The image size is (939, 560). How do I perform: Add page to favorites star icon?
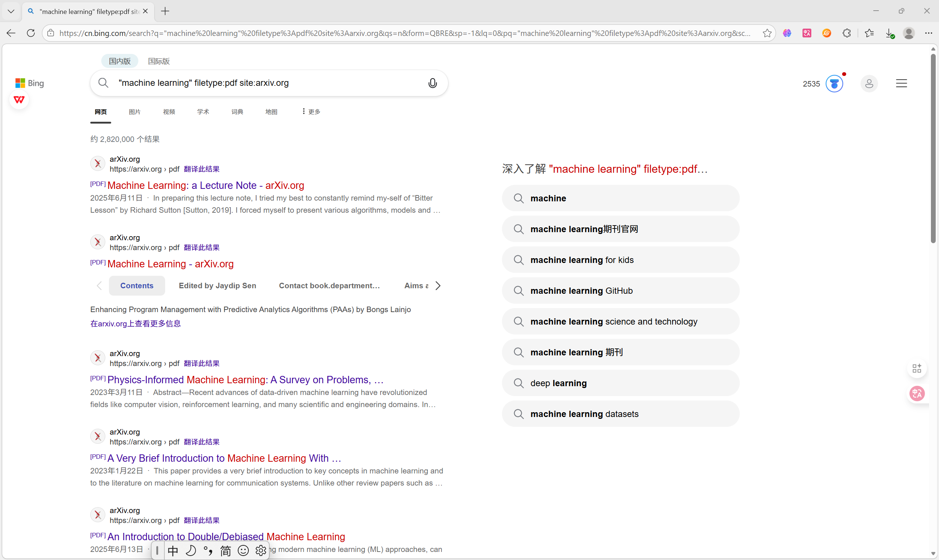(x=767, y=33)
